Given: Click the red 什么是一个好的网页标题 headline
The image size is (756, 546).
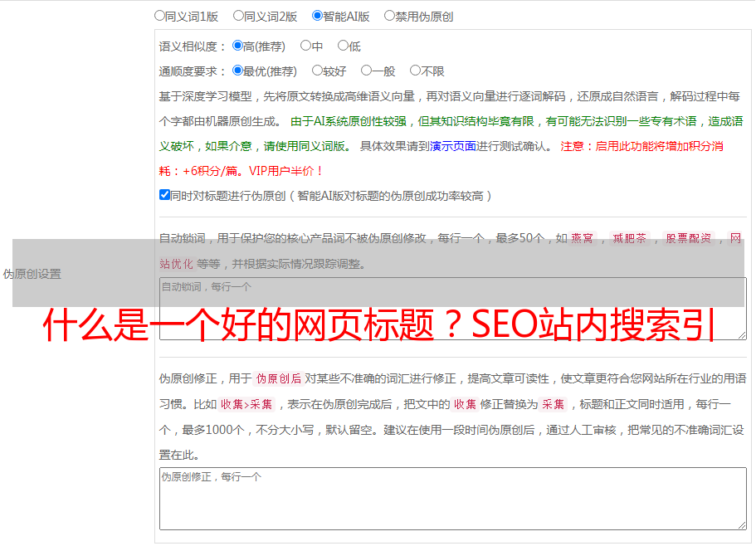Looking at the screenshot, I should click(x=379, y=327).
